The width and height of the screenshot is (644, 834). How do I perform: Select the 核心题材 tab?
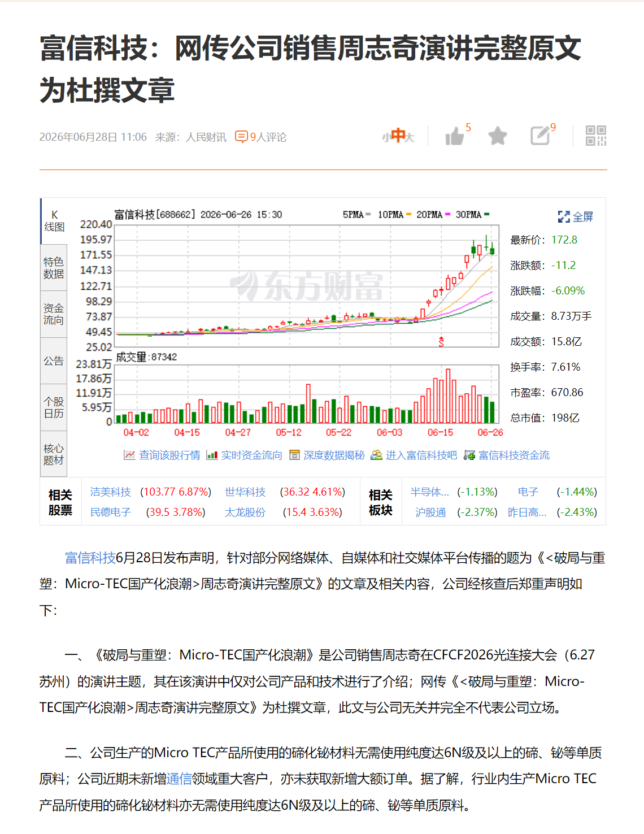[54, 454]
